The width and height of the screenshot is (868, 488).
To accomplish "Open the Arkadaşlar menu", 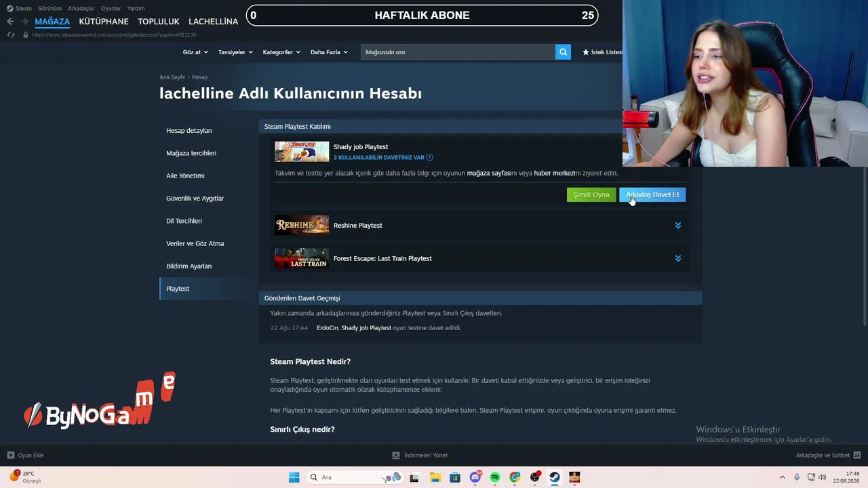I will [x=81, y=8].
